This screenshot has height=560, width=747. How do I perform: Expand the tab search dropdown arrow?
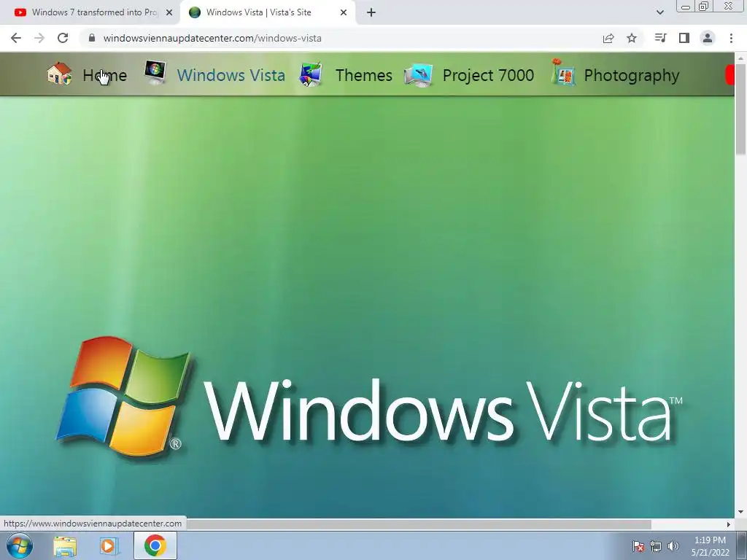tap(659, 12)
